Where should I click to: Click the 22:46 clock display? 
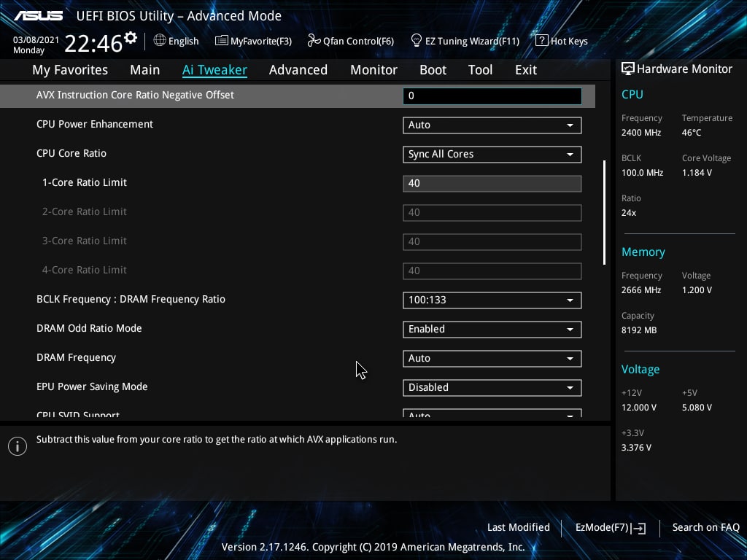coord(93,43)
